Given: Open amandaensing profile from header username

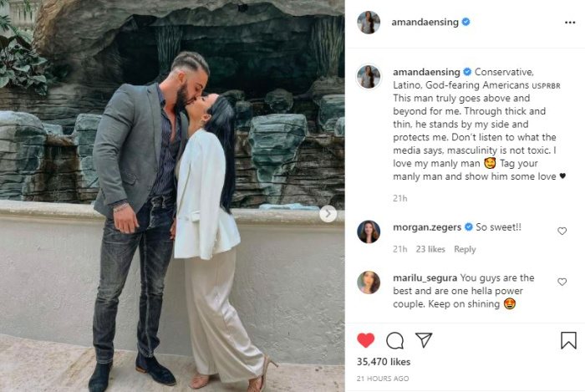Looking at the screenshot, I should pyautogui.click(x=425, y=23).
